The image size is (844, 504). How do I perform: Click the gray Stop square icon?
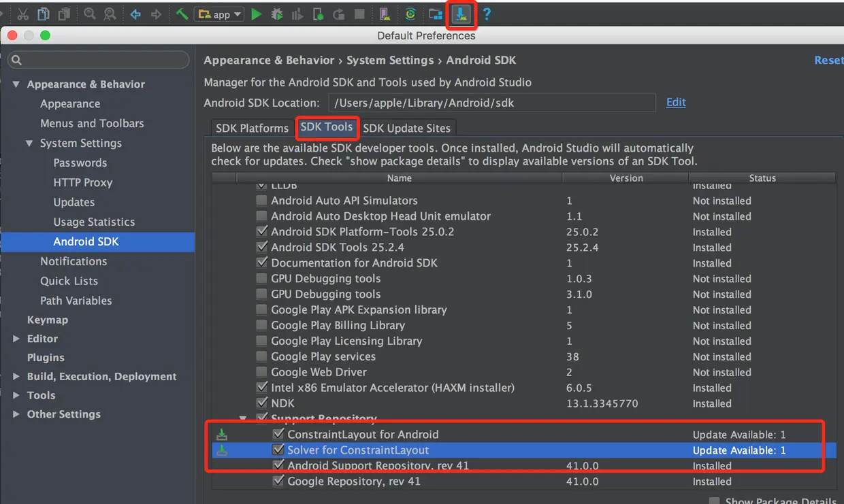click(359, 14)
